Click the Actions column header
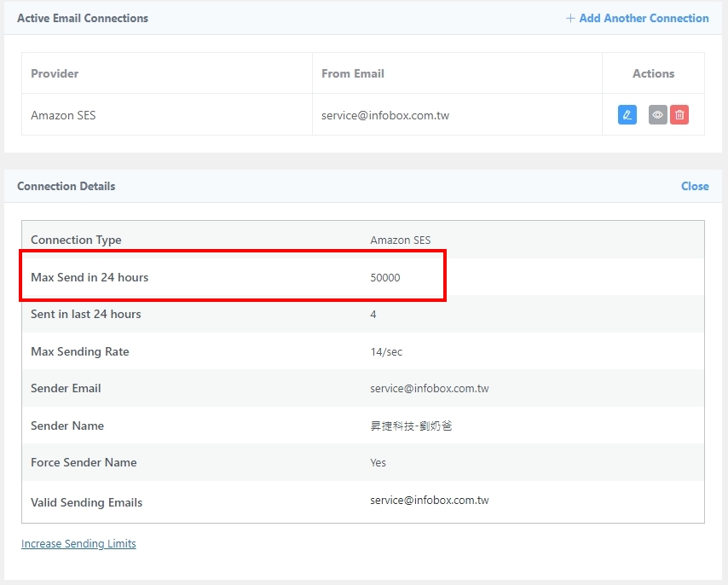The width and height of the screenshot is (728, 585). point(653,73)
